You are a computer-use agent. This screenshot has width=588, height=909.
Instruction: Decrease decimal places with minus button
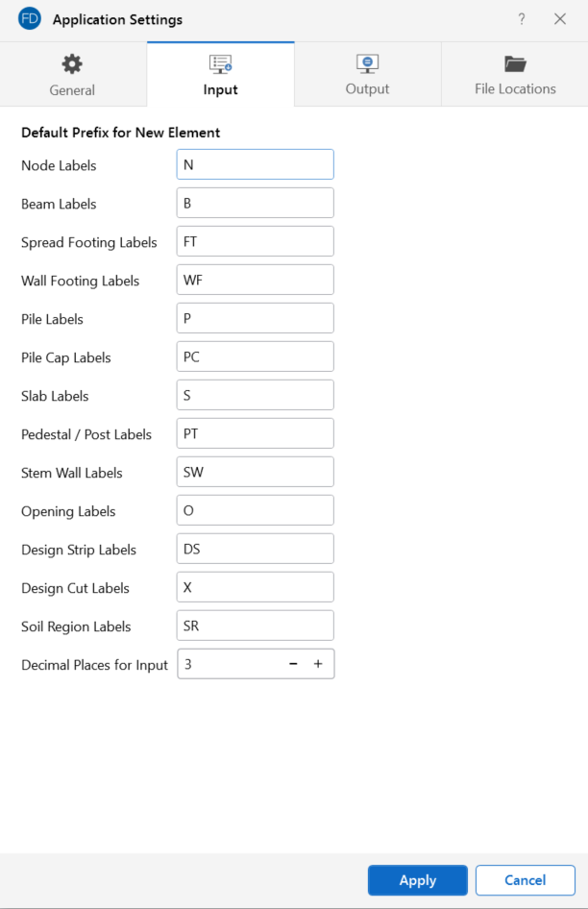click(x=293, y=664)
